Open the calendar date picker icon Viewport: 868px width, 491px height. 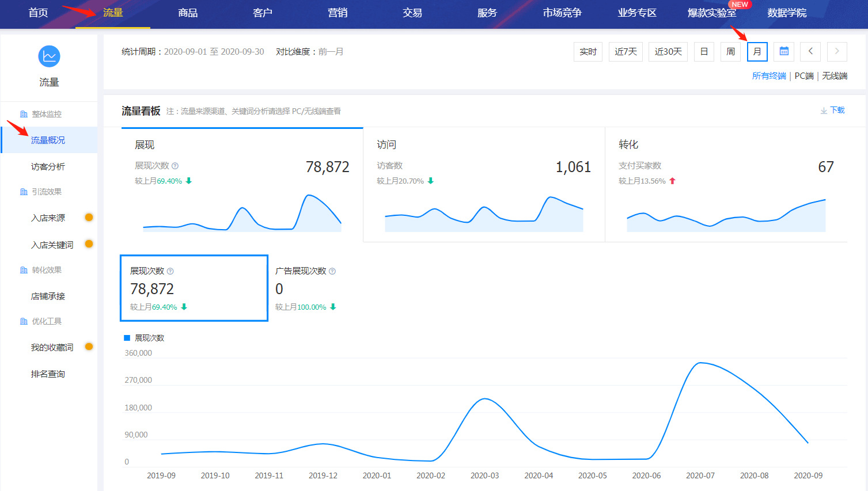[x=783, y=52]
